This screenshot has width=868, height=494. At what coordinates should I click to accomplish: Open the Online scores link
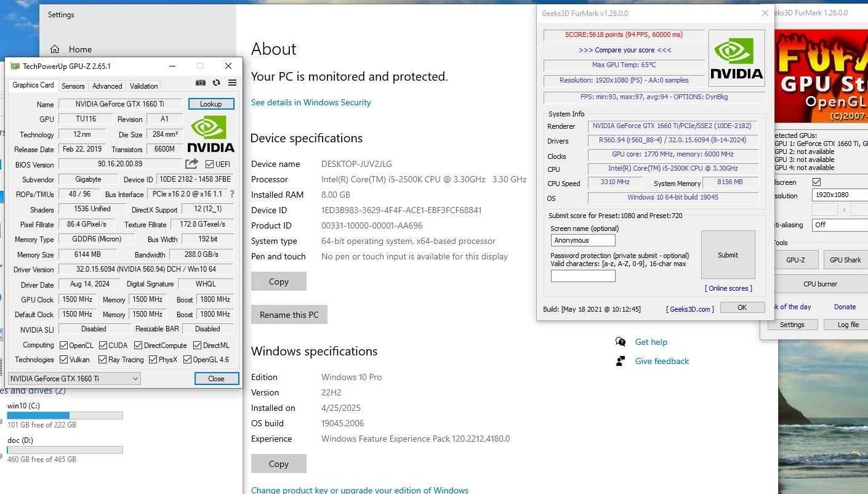point(728,288)
